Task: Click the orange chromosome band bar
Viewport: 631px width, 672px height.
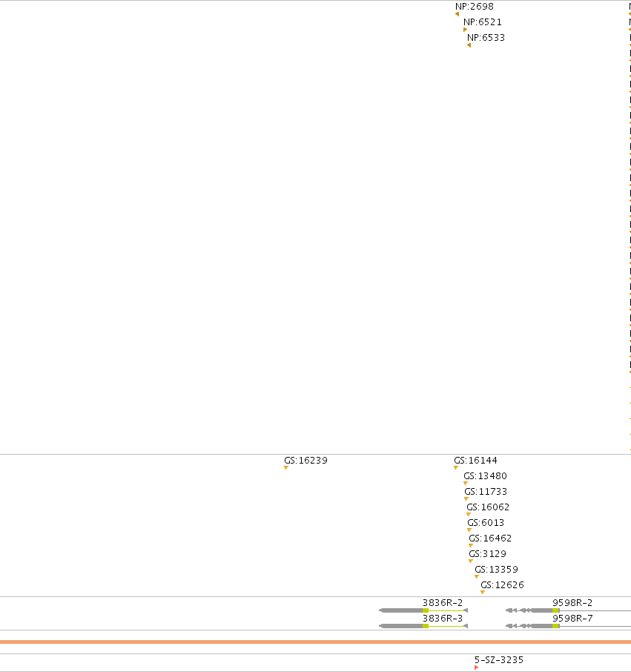Action: point(315,642)
